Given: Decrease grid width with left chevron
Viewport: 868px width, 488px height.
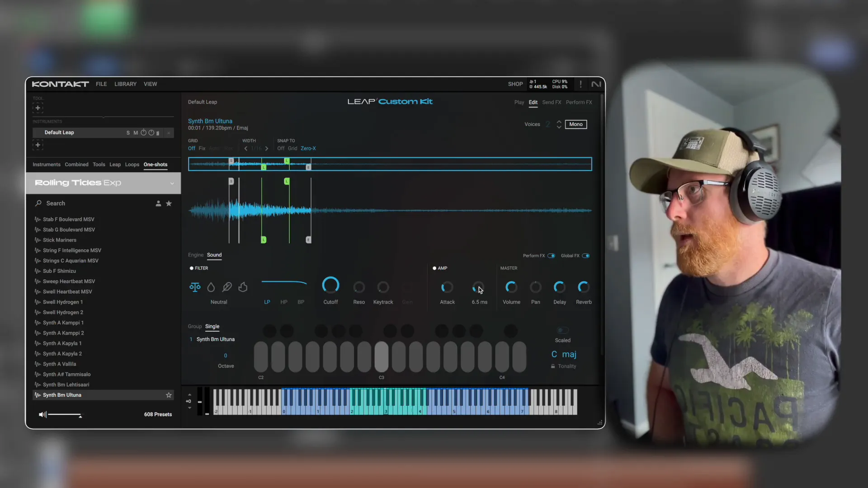Looking at the screenshot, I should [x=246, y=149].
